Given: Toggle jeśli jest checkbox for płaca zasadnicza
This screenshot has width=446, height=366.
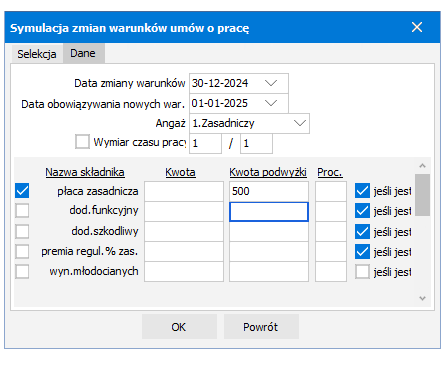Looking at the screenshot, I should click(362, 191).
